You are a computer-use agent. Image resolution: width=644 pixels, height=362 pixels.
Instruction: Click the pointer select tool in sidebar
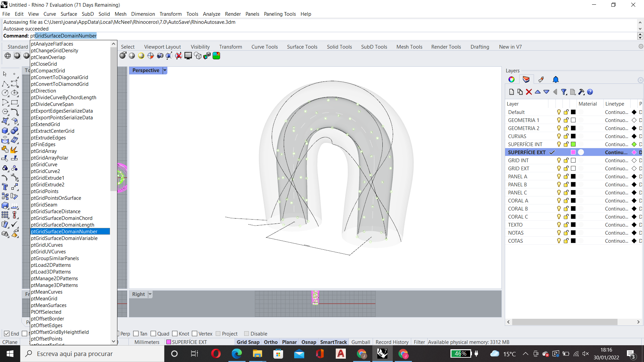(5, 74)
